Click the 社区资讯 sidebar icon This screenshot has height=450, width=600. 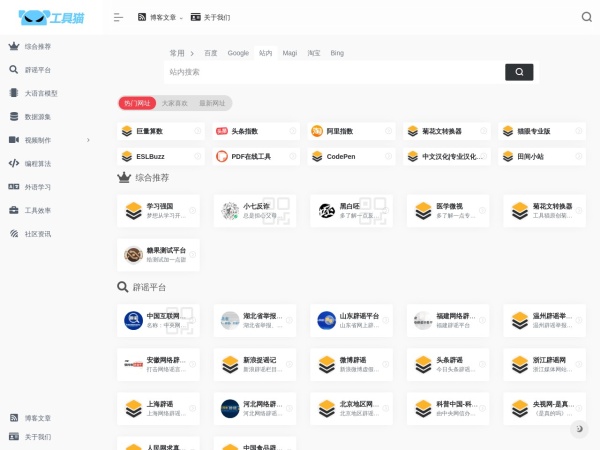pos(14,233)
